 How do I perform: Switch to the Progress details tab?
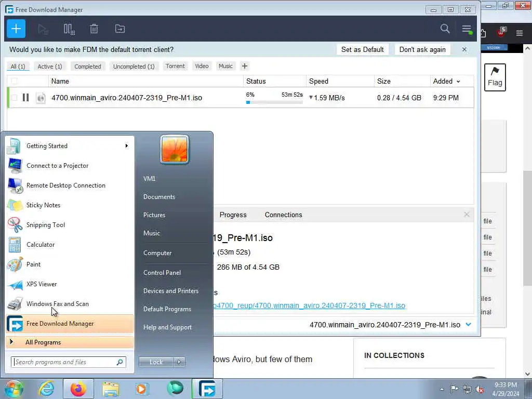tap(233, 215)
